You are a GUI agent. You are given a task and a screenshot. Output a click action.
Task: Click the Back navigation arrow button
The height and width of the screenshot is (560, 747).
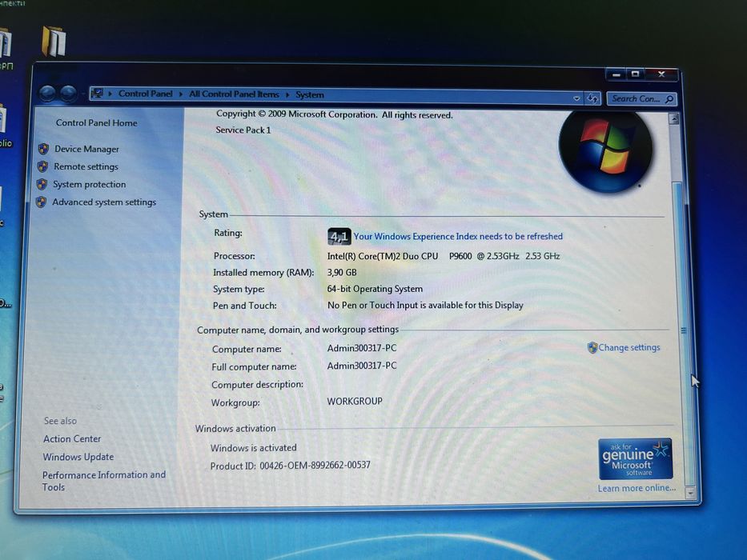click(x=48, y=94)
